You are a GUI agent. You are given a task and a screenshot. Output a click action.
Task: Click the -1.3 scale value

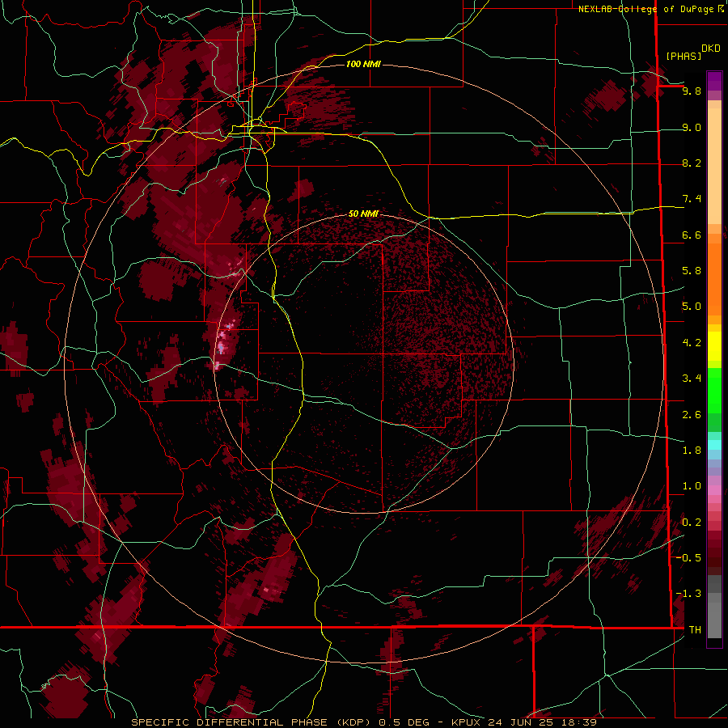coord(688,594)
